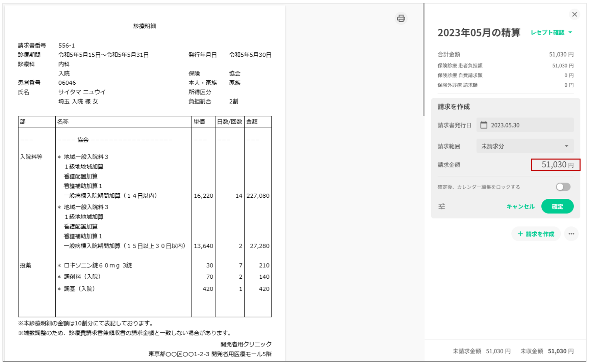Screen dimensions: 589x364
Task: Open the more options ellipsis menu
Action: 571,234
